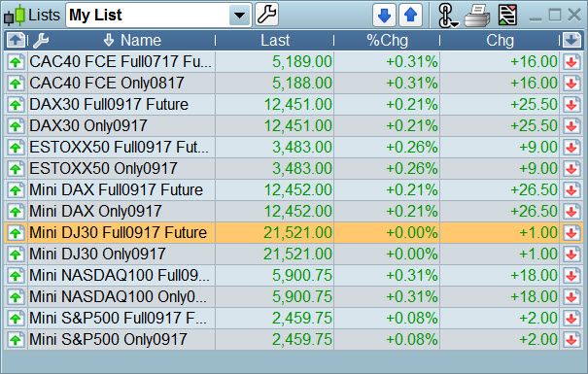
Task: Select DAX30 Full0917 Future name
Action: point(109,105)
